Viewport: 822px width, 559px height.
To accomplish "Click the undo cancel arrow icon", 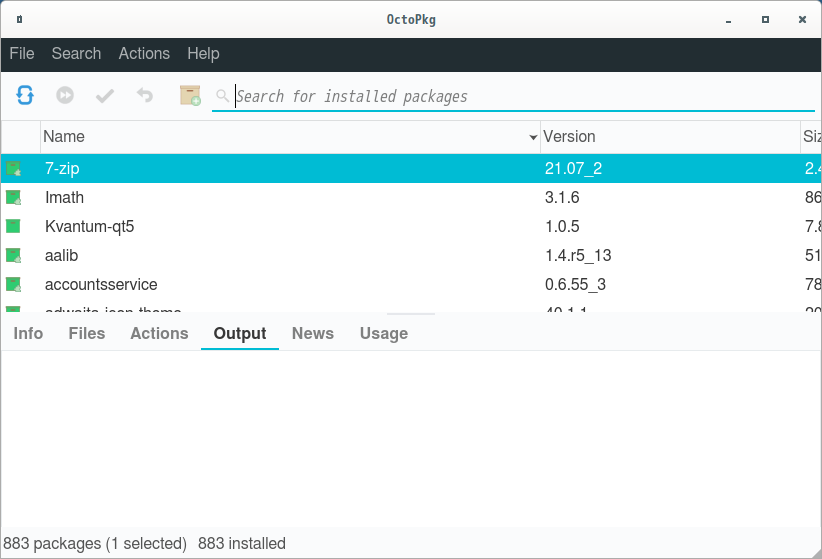I will click(145, 95).
